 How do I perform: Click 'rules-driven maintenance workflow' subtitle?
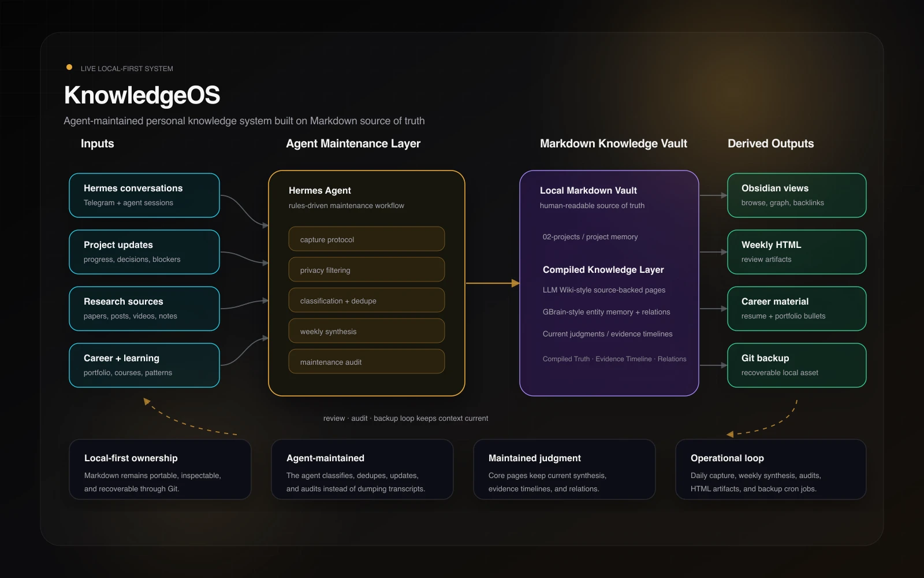click(346, 206)
